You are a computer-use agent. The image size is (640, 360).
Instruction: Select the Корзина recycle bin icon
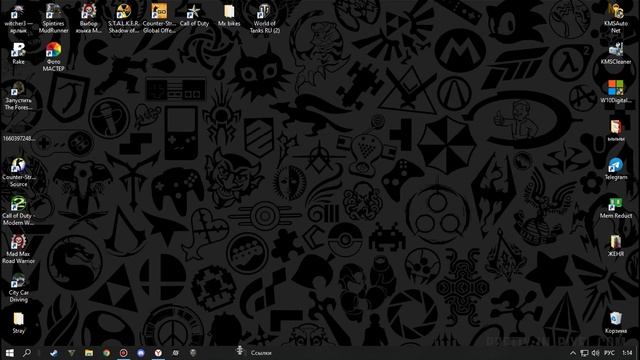pyautogui.click(x=616, y=319)
